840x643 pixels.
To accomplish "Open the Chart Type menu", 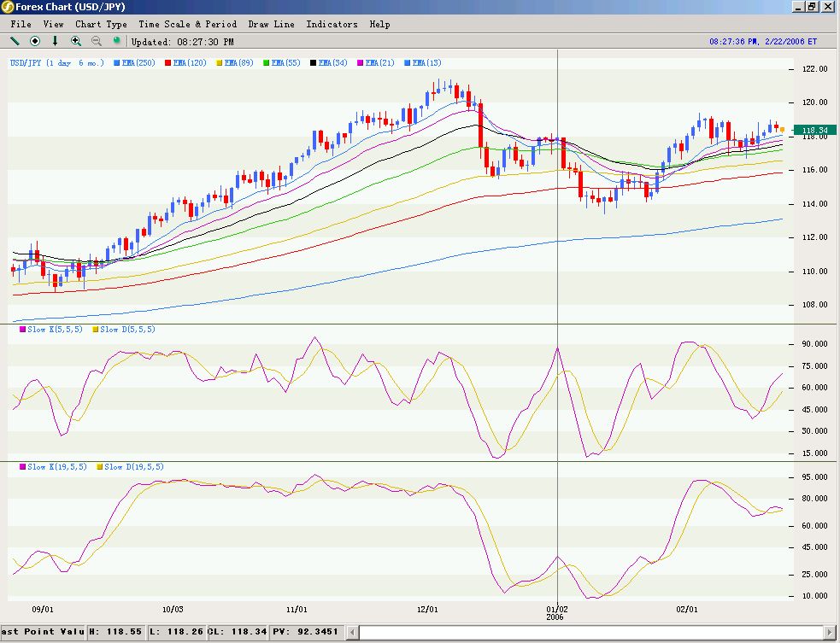I will click(x=101, y=24).
